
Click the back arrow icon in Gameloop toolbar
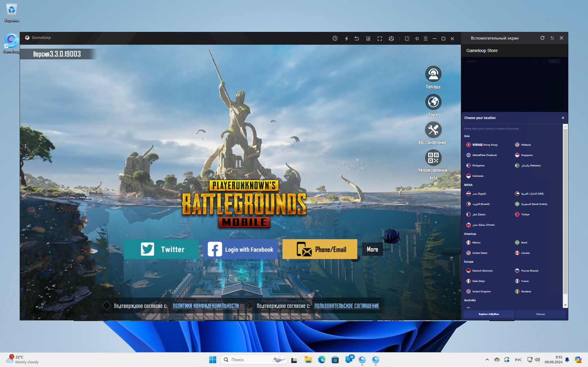pyautogui.click(x=357, y=38)
